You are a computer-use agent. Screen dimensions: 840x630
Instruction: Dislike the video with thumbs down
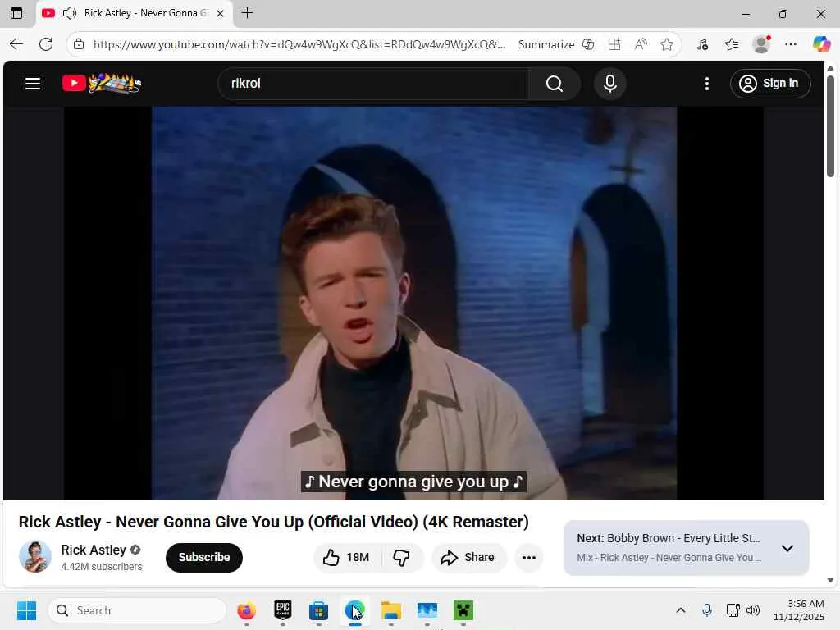coord(401,557)
